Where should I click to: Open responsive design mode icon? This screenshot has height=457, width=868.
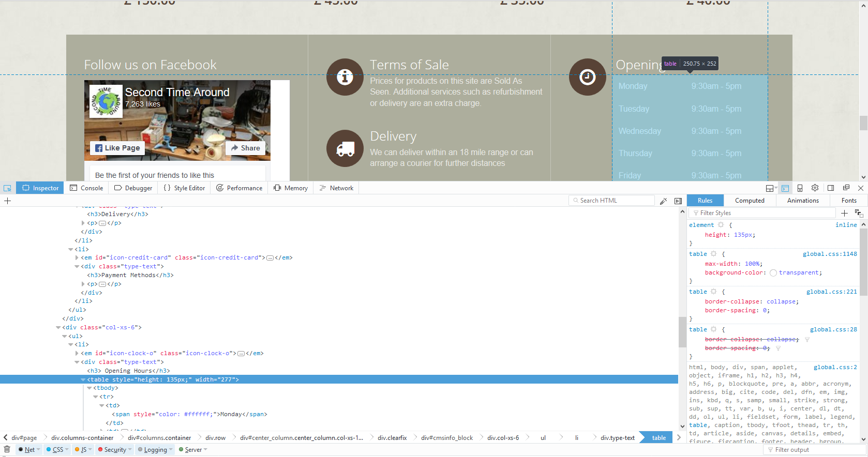click(800, 188)
